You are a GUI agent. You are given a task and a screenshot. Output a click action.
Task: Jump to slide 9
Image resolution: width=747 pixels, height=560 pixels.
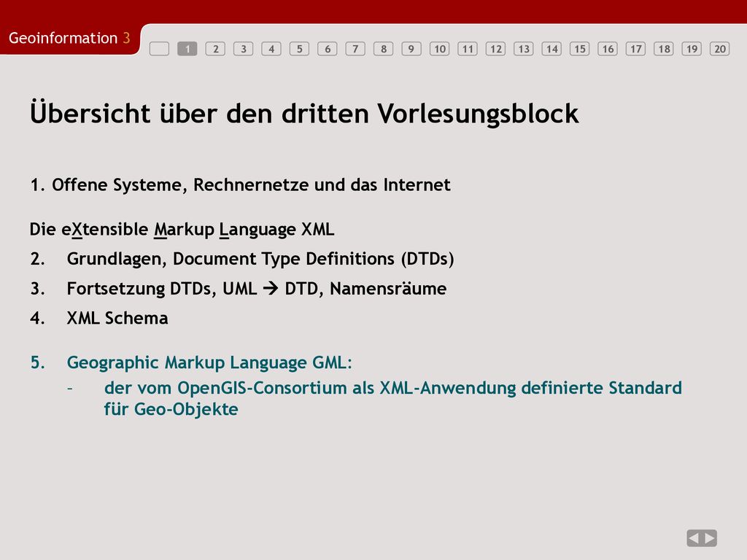point(411,49)
